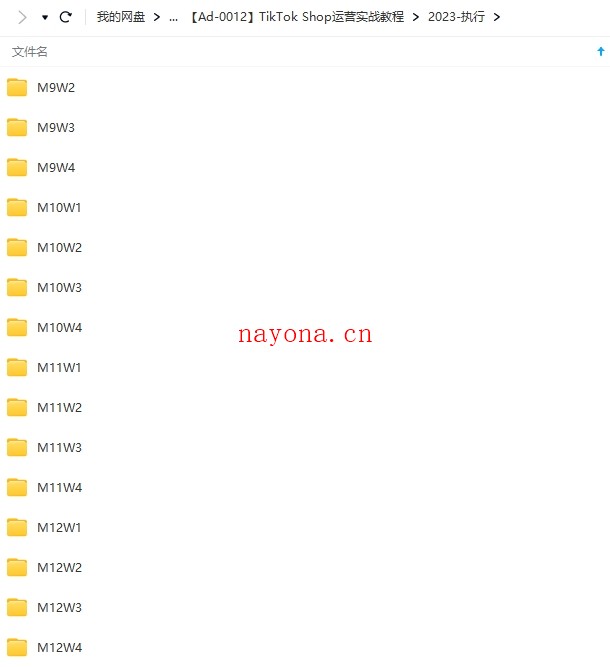Click the M9W3 folder icon
Image resolution: width=610 pixels, height=667 pixels.
[x=17, y=127]
